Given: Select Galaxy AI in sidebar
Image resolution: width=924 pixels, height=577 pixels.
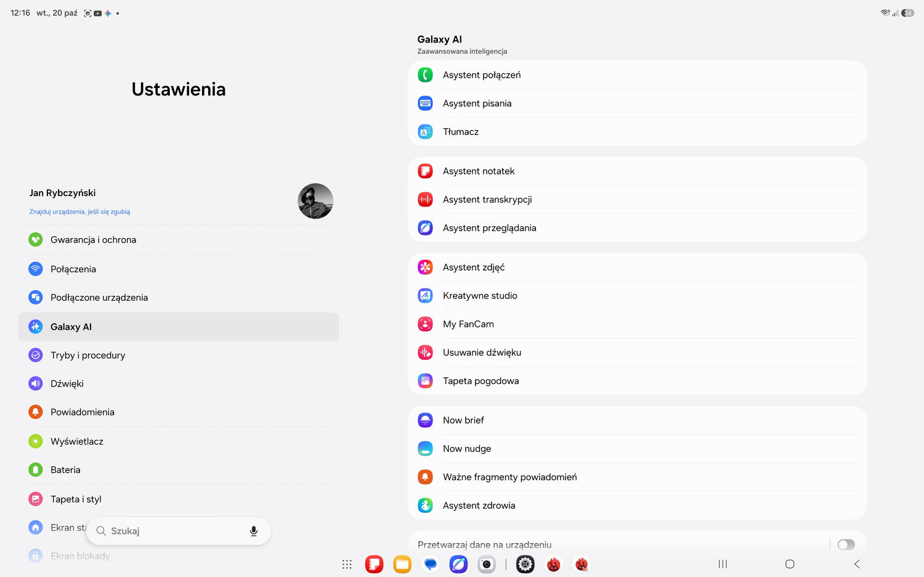Looking at the screenshot, I should point(179,327).
